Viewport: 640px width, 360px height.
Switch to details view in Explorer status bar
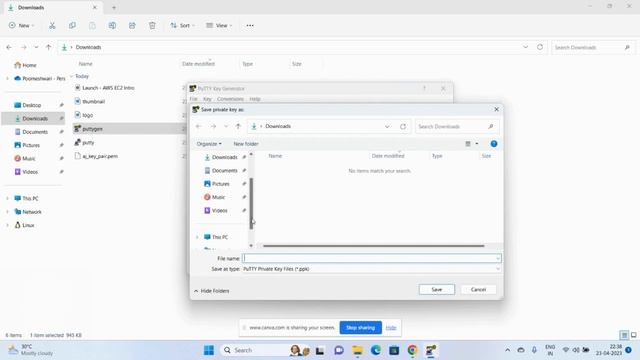(x=624, y=335)
